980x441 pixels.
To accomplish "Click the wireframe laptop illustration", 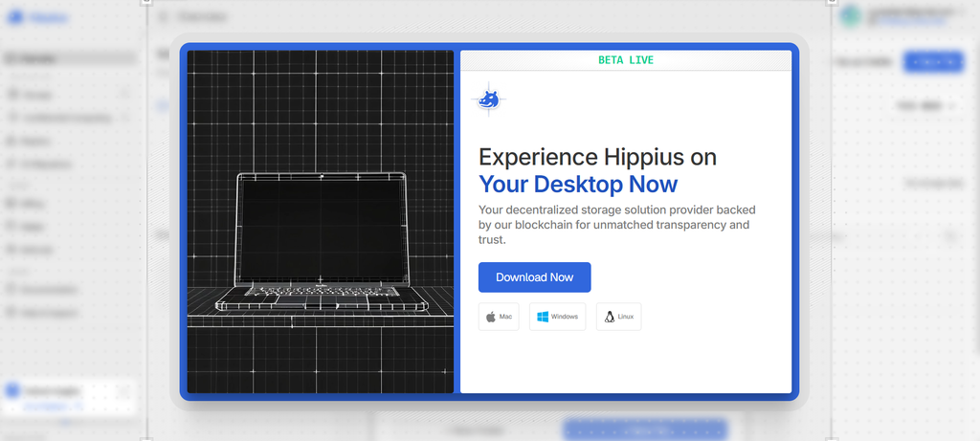I will pos(322,242).
